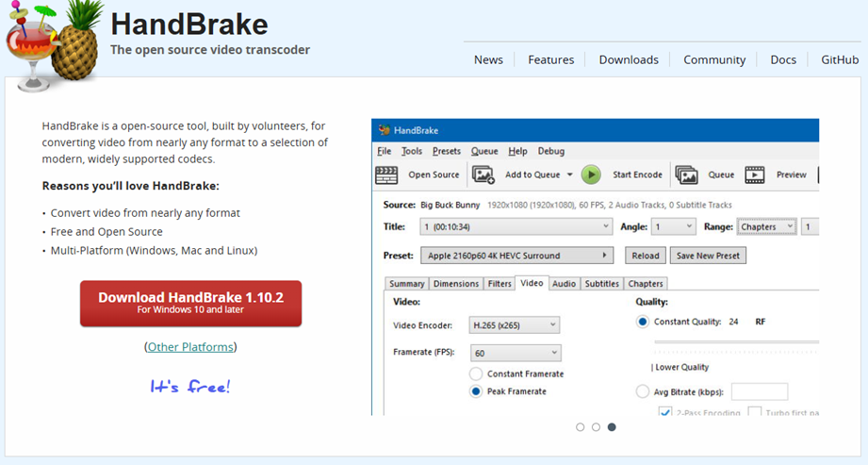Open the Video Encoder dropdown
The width and height of the screenshot is (868, 465).
click(514, 325)
